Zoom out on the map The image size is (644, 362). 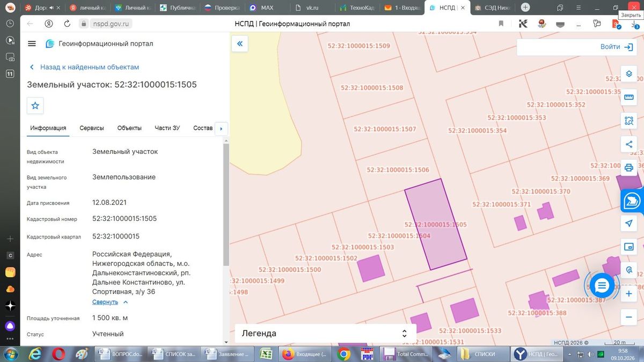tap(629, 317)
